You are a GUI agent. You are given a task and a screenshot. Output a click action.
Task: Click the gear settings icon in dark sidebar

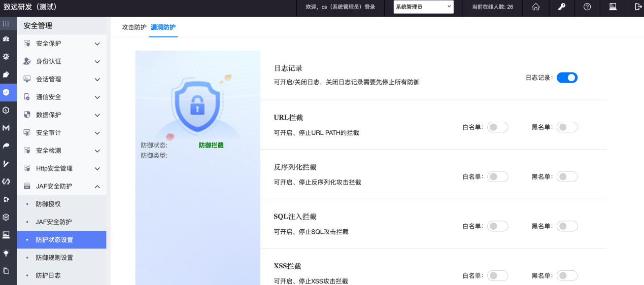6,57
